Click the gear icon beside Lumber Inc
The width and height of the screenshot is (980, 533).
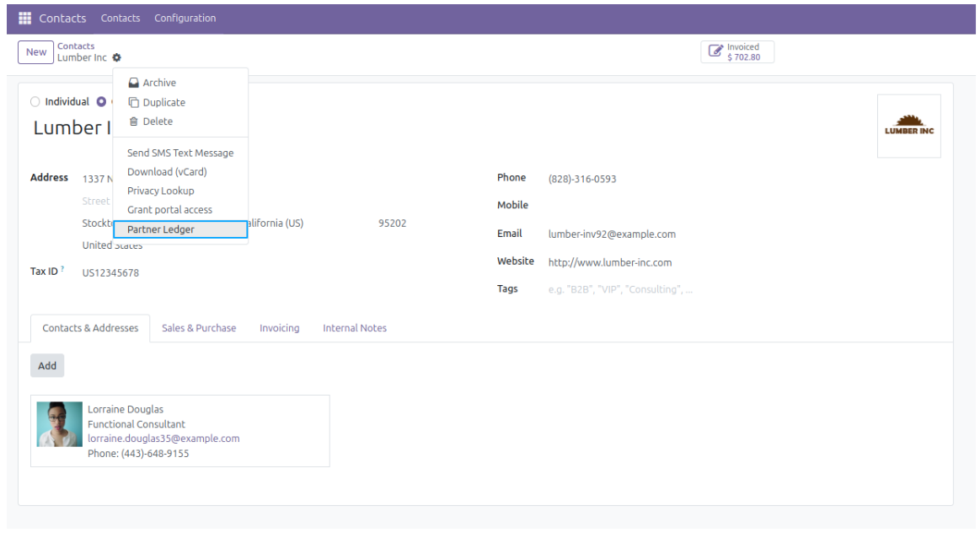(x=116, y=57)
